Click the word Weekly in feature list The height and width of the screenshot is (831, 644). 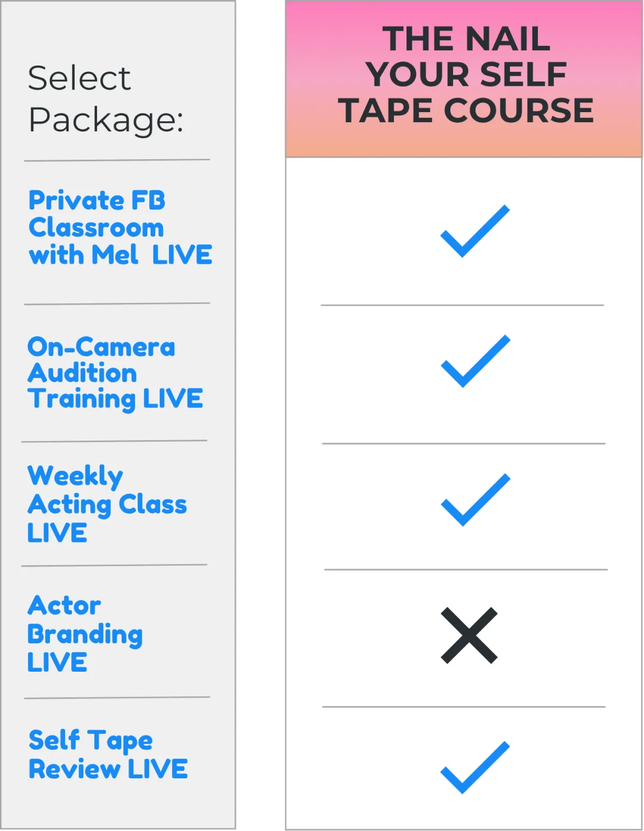[x=75, y=476]
